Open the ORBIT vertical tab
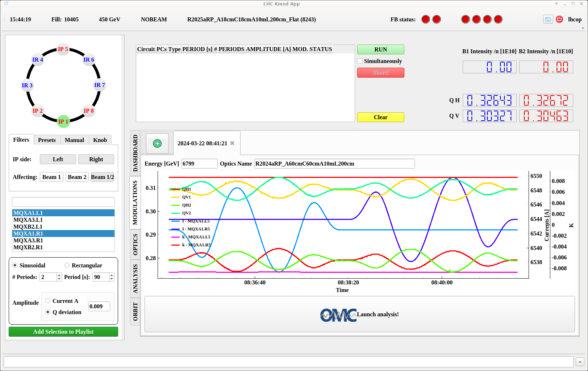 (135, 312)
